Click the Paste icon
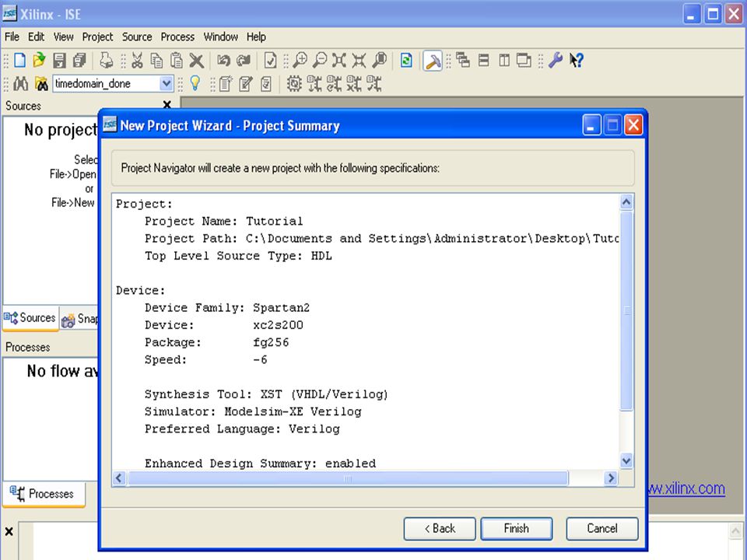 [x=177, y=61]
